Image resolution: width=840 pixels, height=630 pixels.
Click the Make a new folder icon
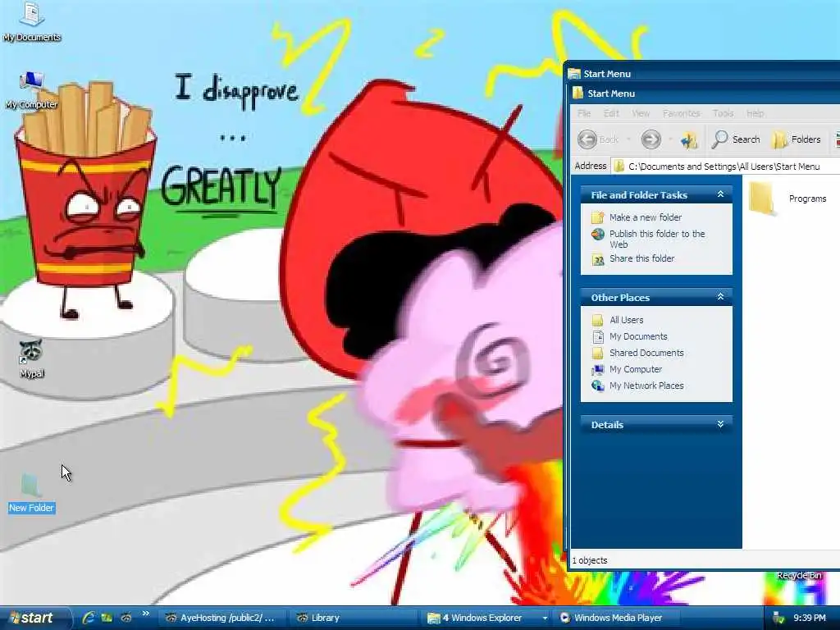[598, 217]
